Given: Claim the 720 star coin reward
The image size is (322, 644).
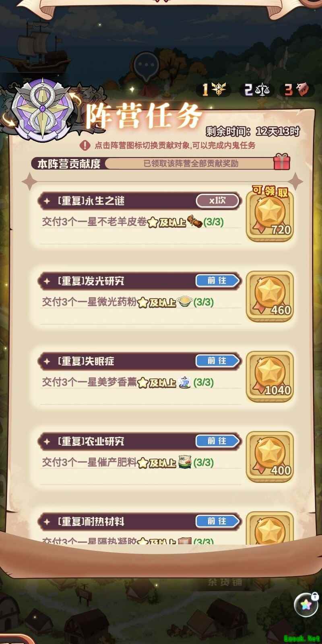Looking at the screenshot, I should coord(270,216).
